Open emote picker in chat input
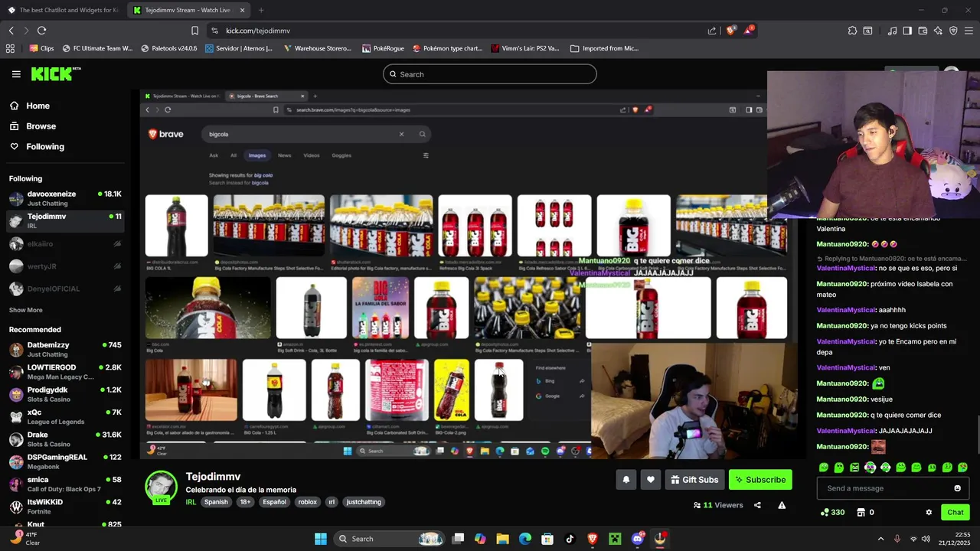 pos(957,488)
